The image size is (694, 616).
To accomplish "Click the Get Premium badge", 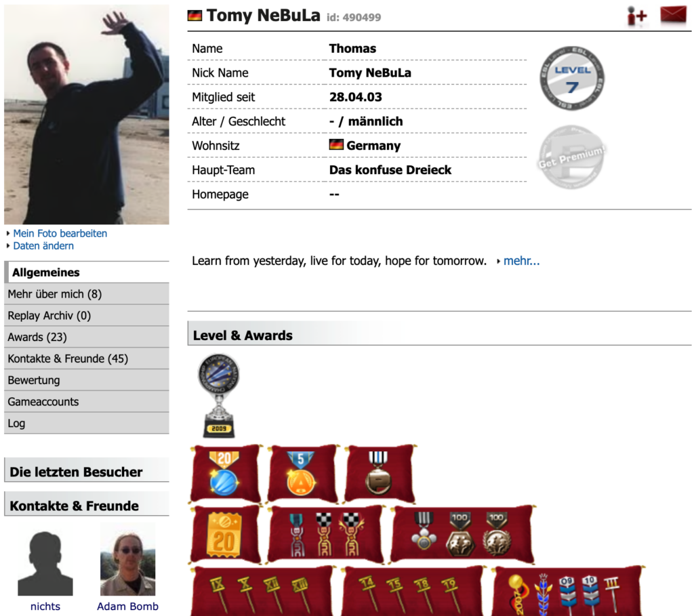I will (x=571, y=157).
